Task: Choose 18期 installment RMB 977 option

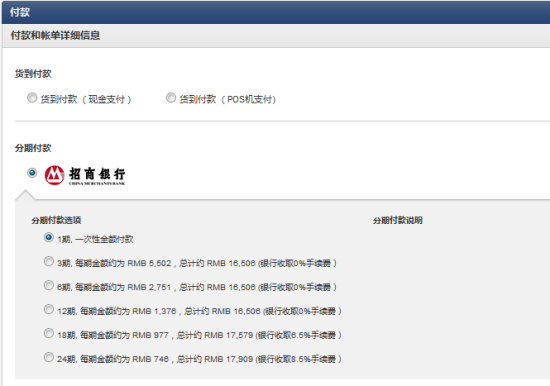Action: 49,333
